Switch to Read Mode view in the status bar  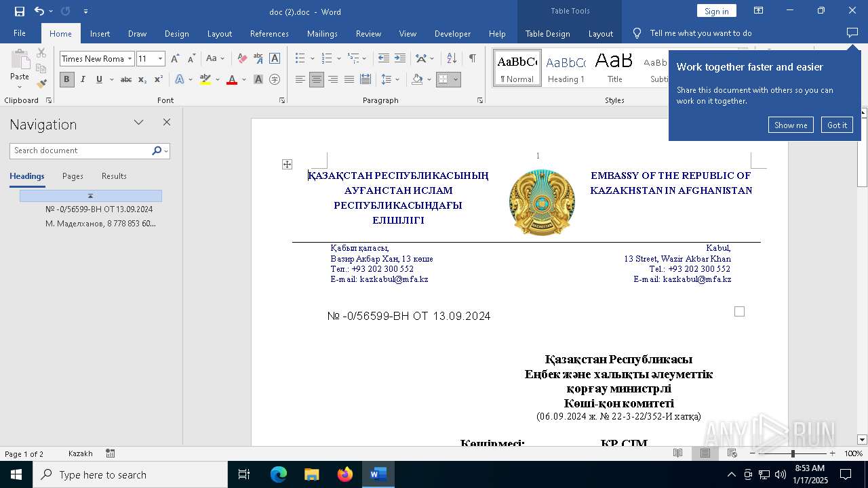[678, 453]
